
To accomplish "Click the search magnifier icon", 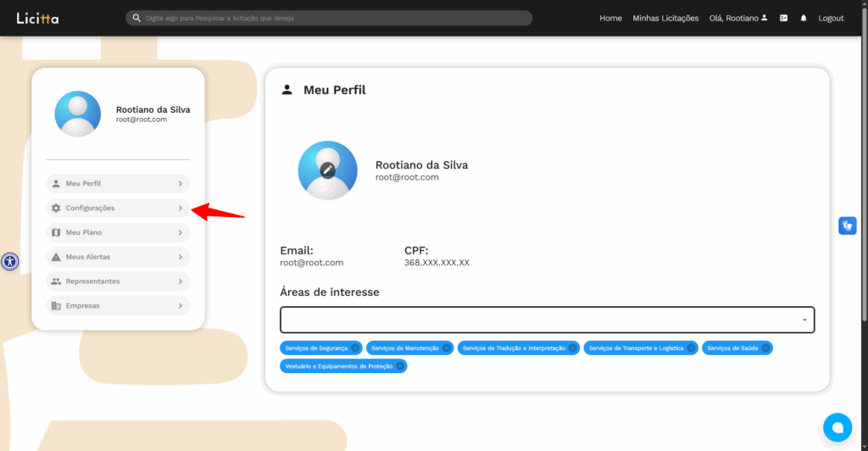I will pyautogui.click(x=136, y=19).
